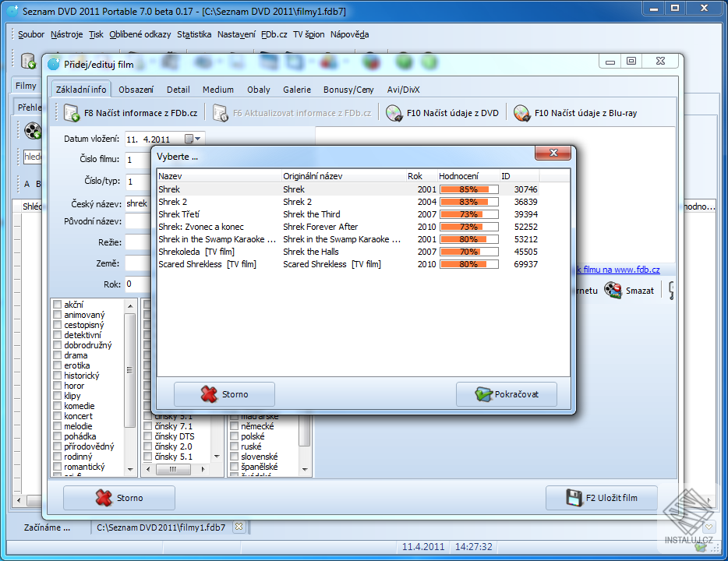Click subtitles list scroll down arrow
This screenshot has width=728, height=561.
305,470
